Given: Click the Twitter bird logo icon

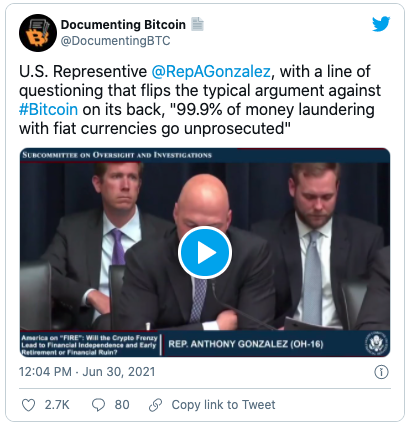Looking at the screenshot, I should [381, 24].
